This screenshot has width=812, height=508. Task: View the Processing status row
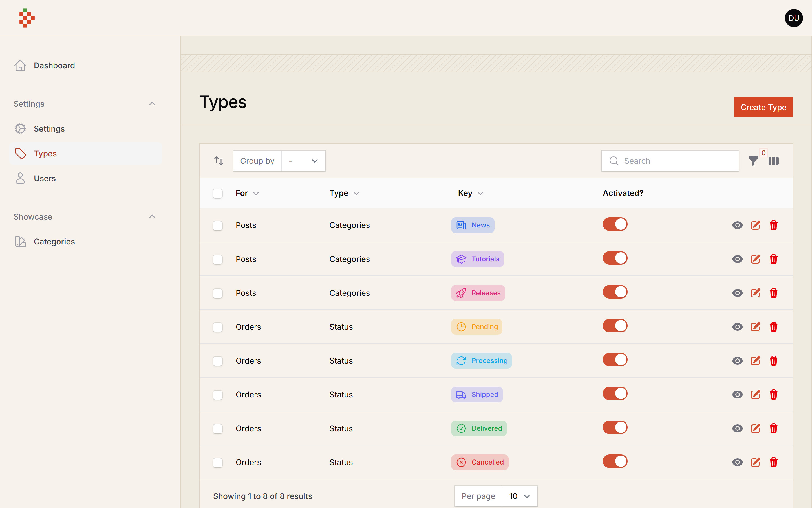point(737,361)
